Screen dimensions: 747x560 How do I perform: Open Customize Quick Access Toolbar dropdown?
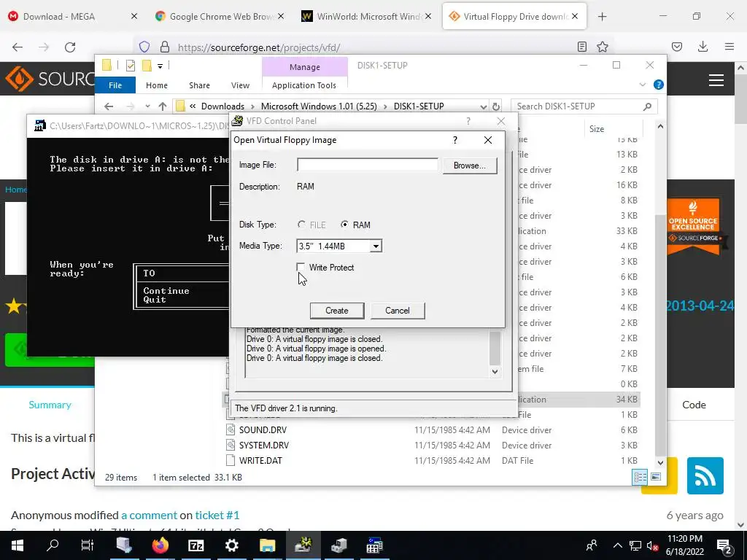coord(160,66)
